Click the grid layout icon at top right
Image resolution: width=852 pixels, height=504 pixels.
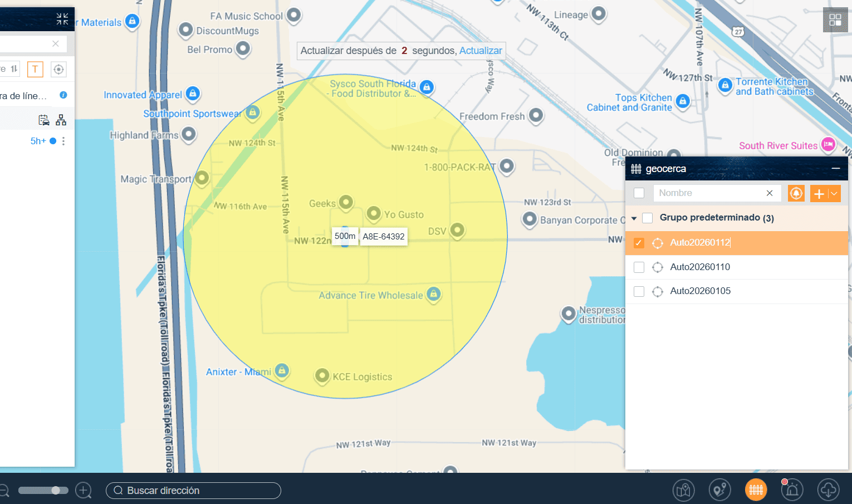click(x=835, y=20)
